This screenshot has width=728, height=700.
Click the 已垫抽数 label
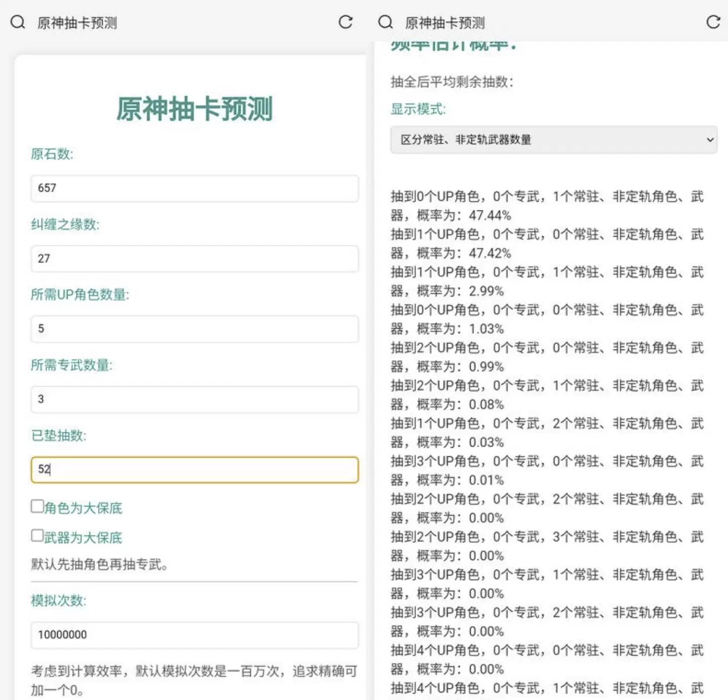[59, 435]
